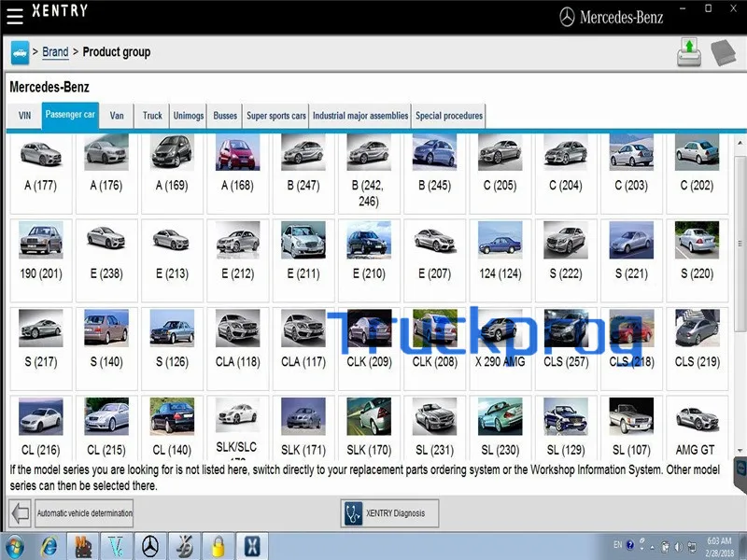The height and width of the screenshot is (560, 747).
Task: Click the printer upload icon
Action: point(689,52)
